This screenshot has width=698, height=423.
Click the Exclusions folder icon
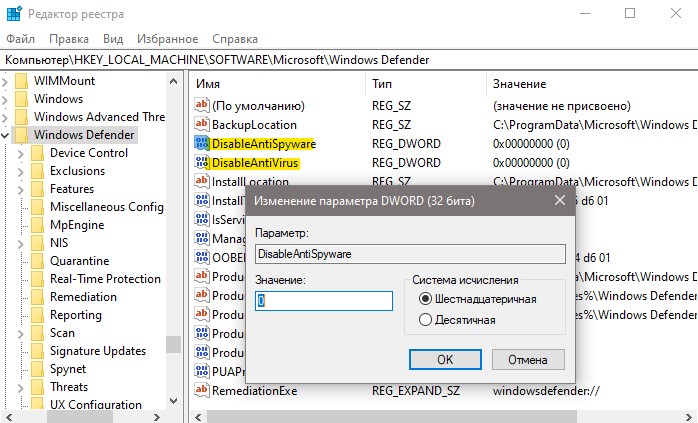click(x=37, y=171)
